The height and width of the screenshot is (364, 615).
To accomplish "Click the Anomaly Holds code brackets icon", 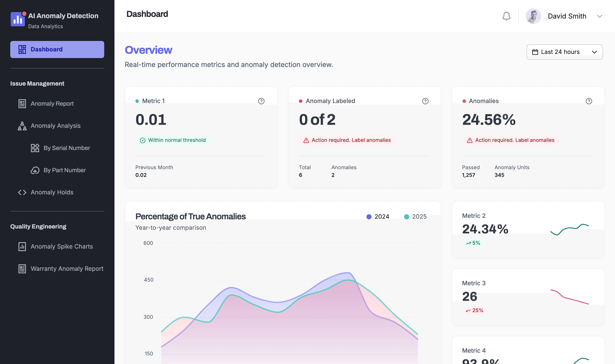I will point(22,192).
